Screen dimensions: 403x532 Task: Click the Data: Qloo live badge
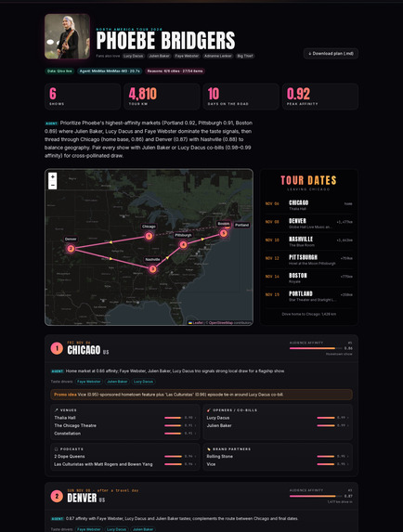click(59, 71)
